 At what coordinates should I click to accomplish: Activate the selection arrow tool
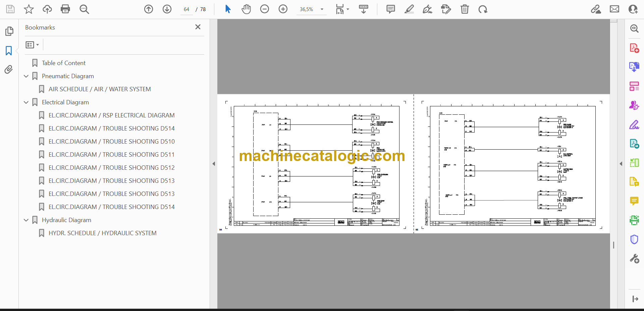click(x=228, y=9)
